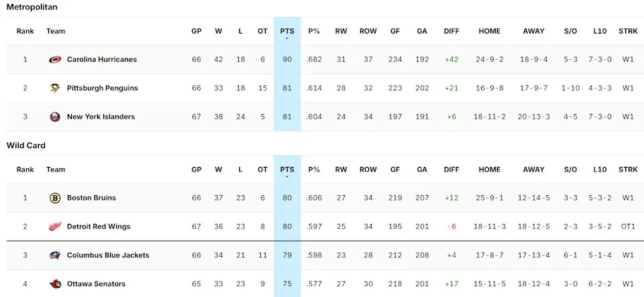Click the Carolina Hurricanes team logo
The height and width of the screenshot is (297, 644).
[x=55, y=60]
